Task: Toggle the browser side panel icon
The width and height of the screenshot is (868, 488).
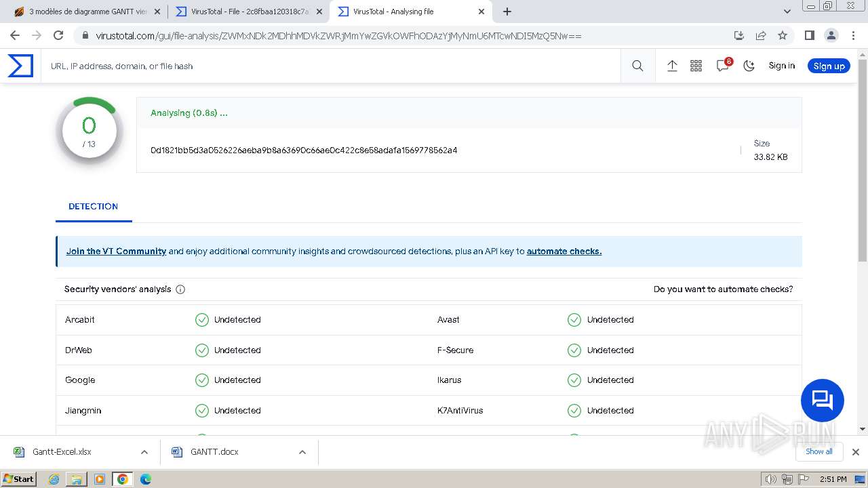Action: pyautogui.click(x=809, y=35)
